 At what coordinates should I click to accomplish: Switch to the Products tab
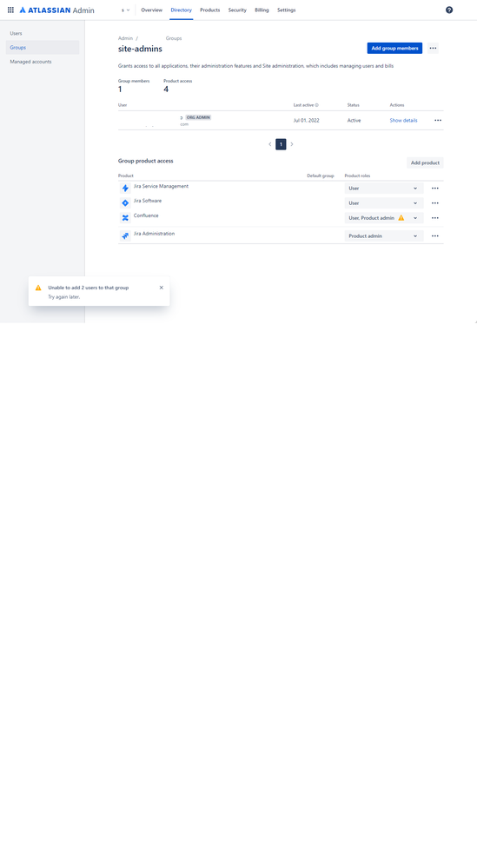pos(209,10)
